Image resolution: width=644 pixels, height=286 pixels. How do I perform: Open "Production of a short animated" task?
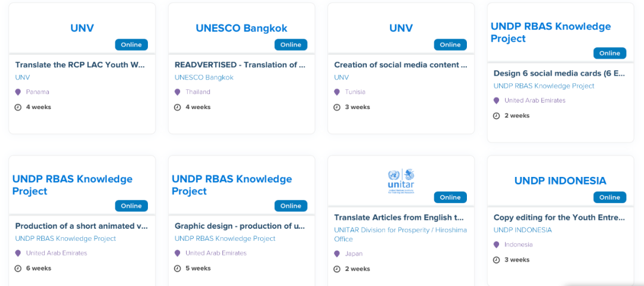pos(81,226)
